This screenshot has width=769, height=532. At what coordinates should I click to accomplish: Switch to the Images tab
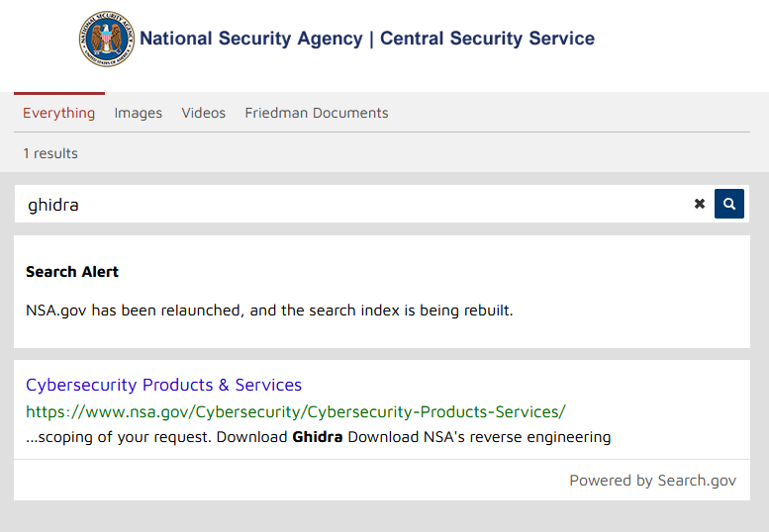pyautogui.click(x=139, y=113)
